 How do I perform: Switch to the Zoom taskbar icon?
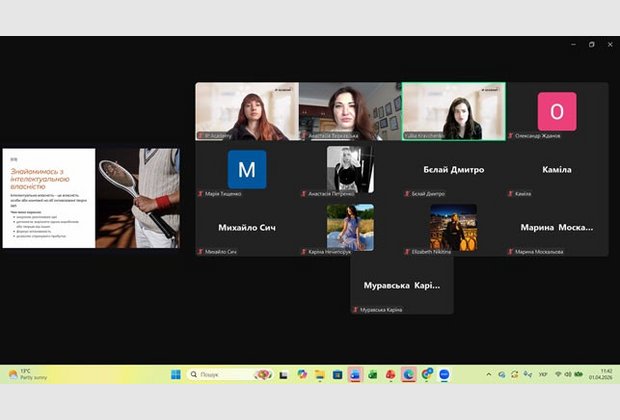[x=444, y=374]
